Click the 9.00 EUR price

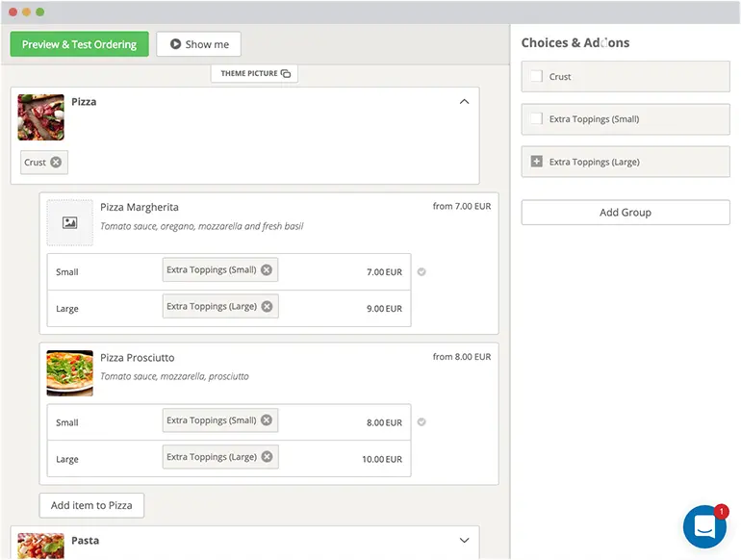[x=384, y=308]
